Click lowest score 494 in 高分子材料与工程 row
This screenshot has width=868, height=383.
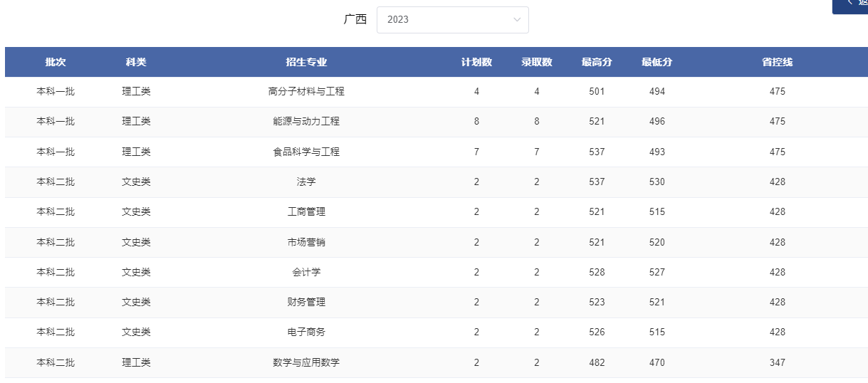click(x=657, y=92)
